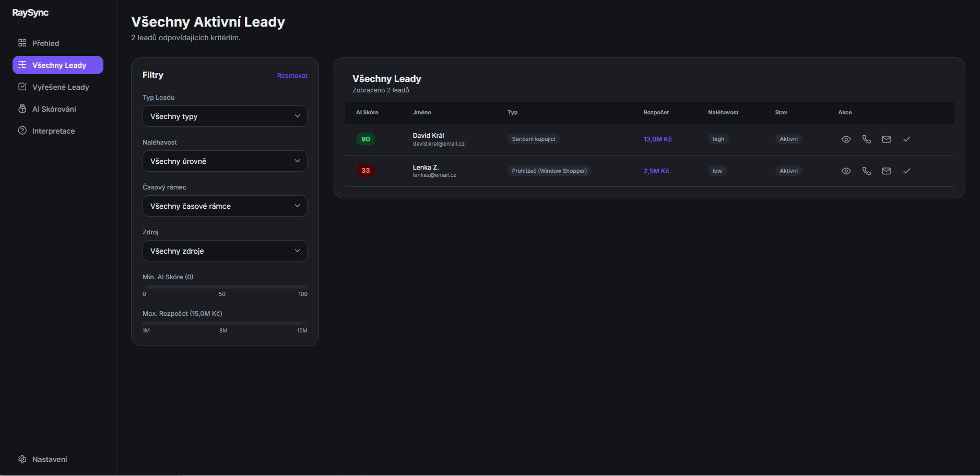
Task: Navigate to AI Skórování page
Action: pyautogui.click(x=54, y=109)
